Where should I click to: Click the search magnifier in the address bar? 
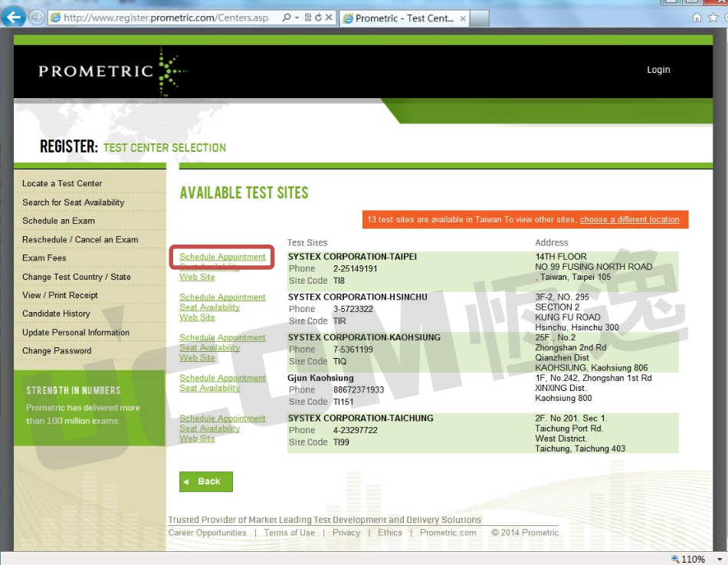coord(287,18)
